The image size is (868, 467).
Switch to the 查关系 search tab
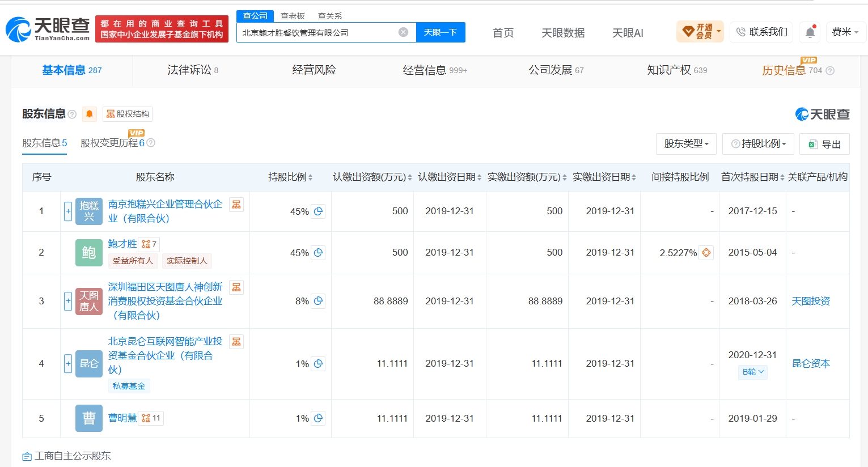coord(329,16)
